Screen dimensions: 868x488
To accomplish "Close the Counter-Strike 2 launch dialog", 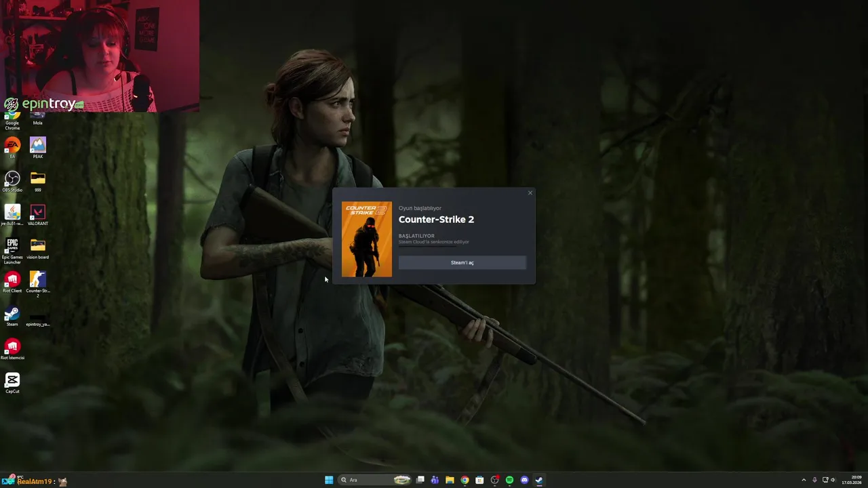I will [x=530, y=193].
